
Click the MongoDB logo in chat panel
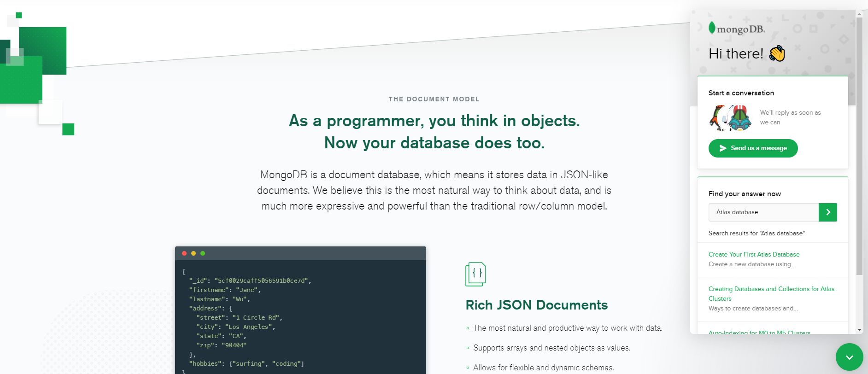pyautogui.click(x=737, y=29)
